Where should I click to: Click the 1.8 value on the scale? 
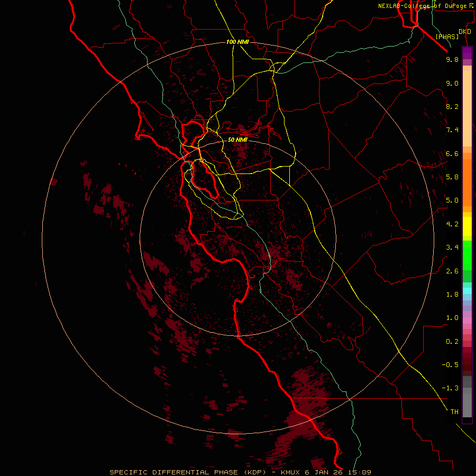point(452,295)
